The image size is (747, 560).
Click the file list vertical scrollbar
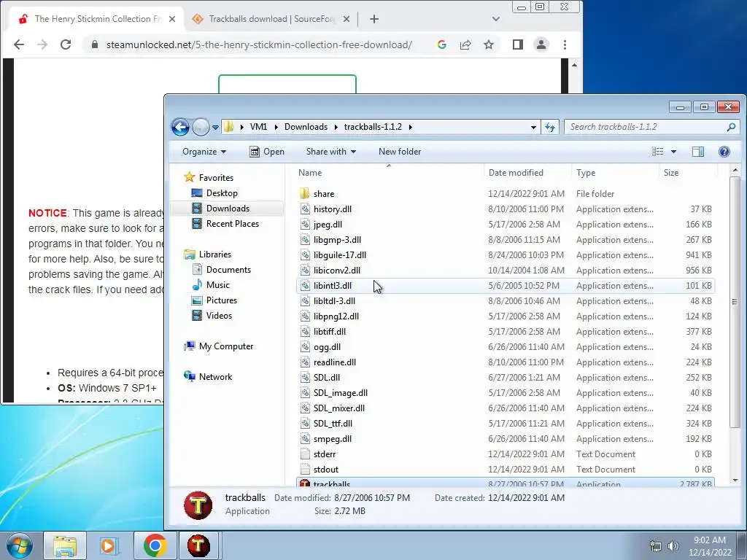coord(735,301)
